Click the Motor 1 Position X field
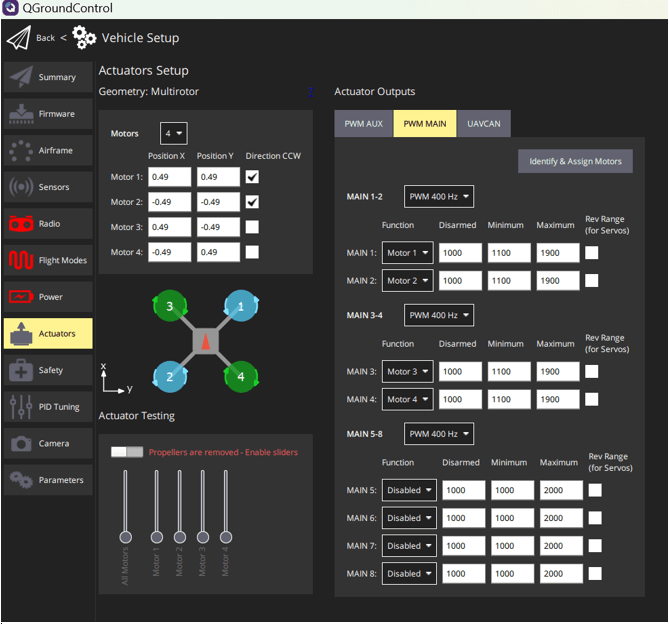This screenshot has width=669, height=624. click(169, 177)
